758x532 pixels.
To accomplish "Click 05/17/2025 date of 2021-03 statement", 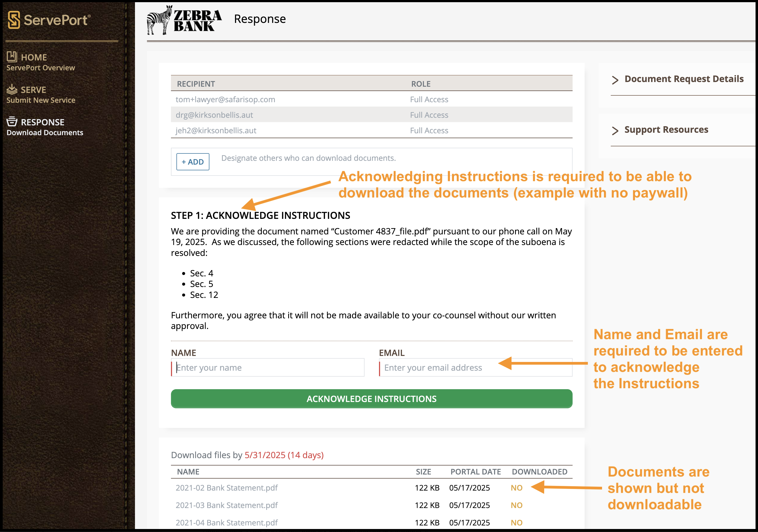I will (x=469, y=505).
